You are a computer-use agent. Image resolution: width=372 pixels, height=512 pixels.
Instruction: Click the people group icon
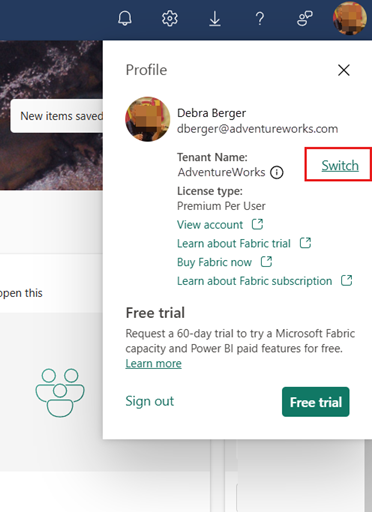(60, 393)
